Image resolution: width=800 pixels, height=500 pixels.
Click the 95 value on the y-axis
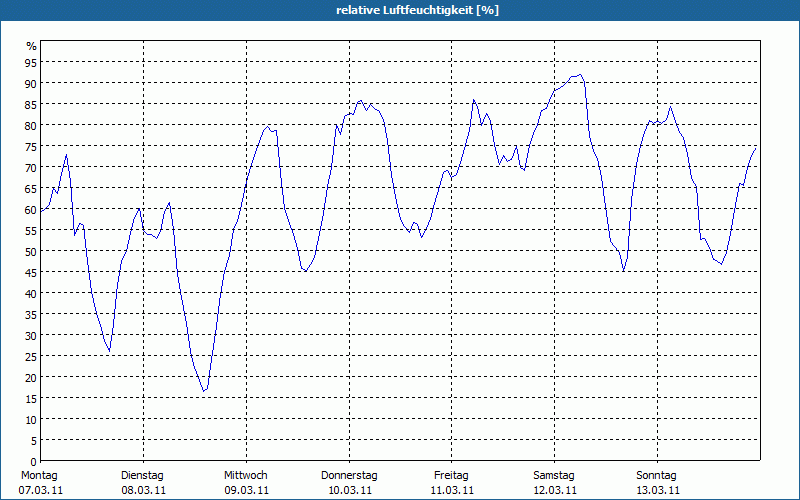coord(31,62)
